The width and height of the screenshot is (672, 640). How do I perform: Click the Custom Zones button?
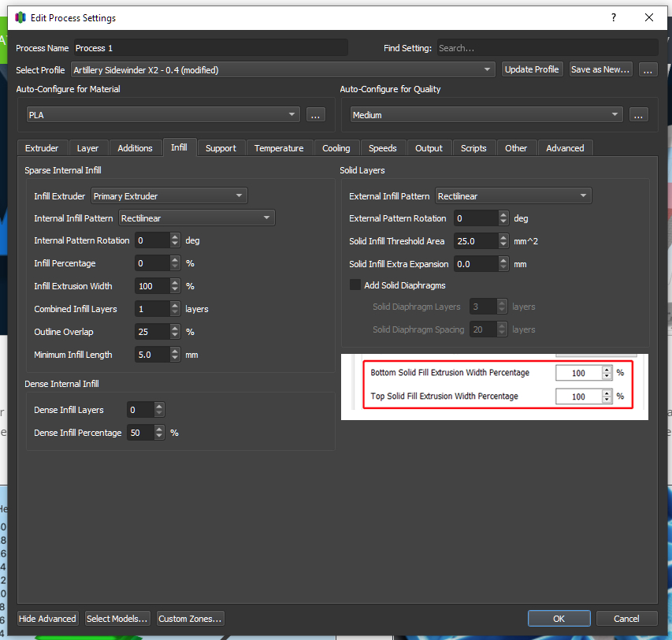190,619
